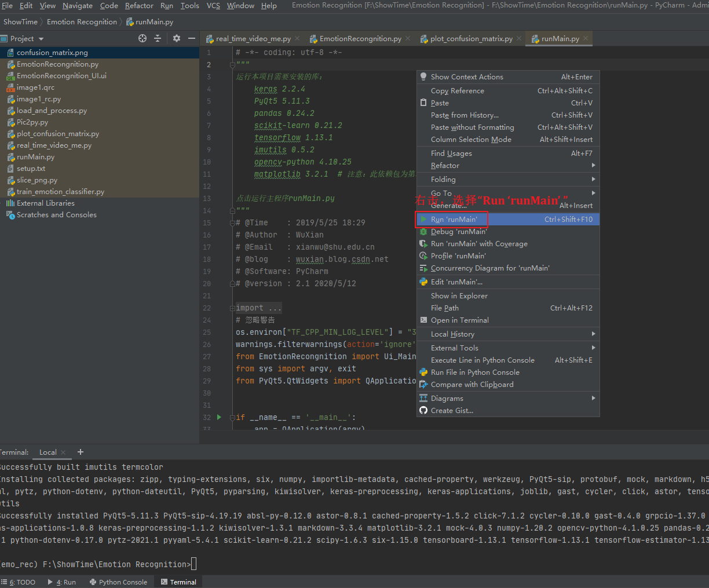Expand the Refactor submenu

(593, 165)
